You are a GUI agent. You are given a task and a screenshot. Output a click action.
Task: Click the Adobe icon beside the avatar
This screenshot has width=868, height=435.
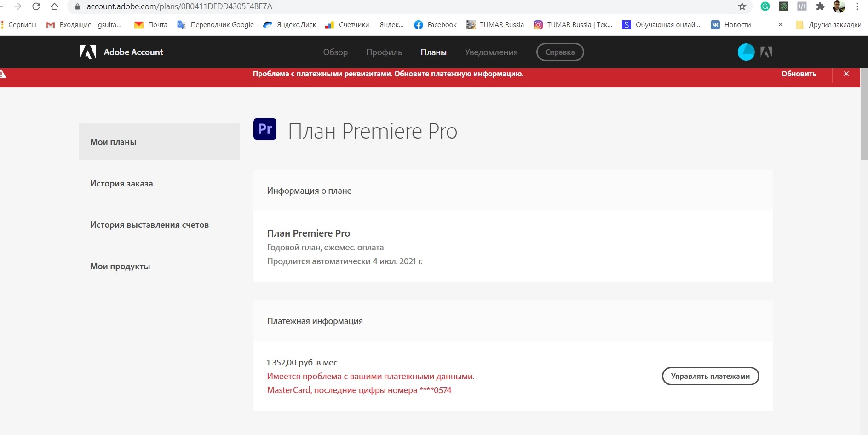(766, 52)
